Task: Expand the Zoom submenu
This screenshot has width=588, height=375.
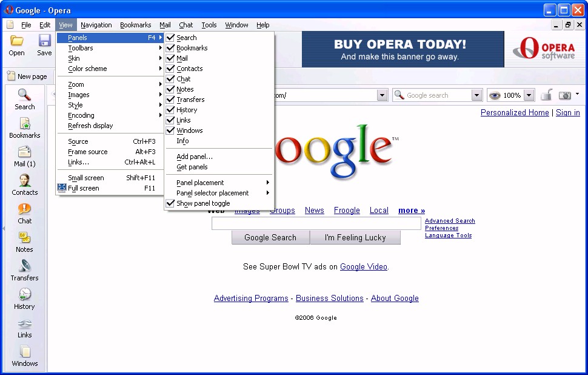Action: pyautogui.click(x=110, y=84)
